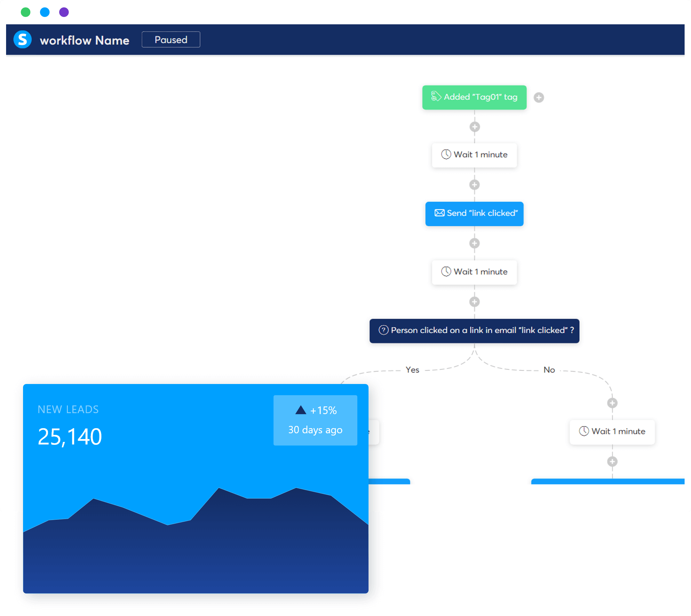
Task: Select the second Wait 1 minute step
Action: 474,272
